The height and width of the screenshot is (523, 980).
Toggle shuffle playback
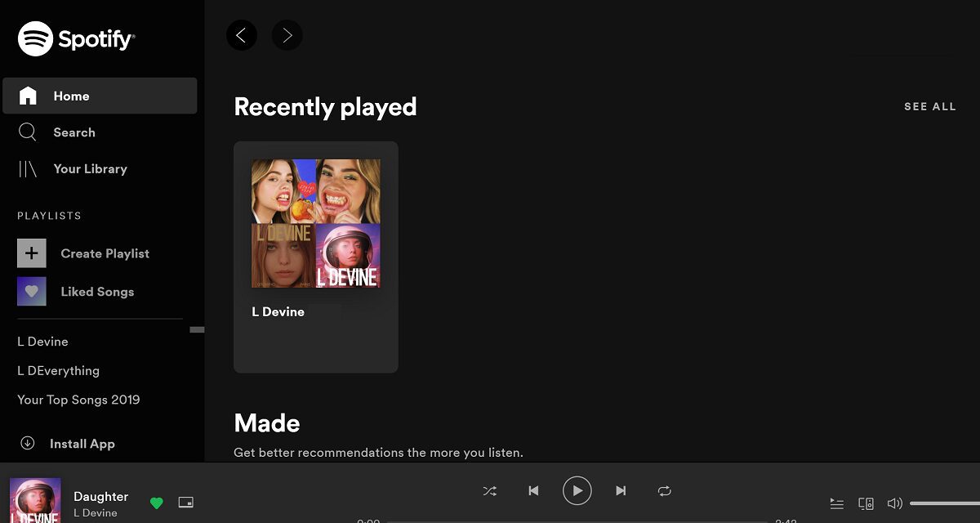click(489, 490)
